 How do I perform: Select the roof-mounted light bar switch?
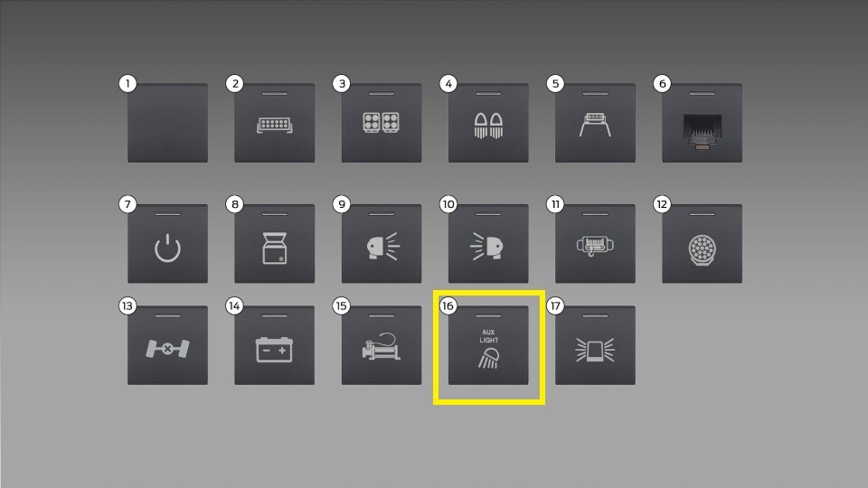point(595,123)
